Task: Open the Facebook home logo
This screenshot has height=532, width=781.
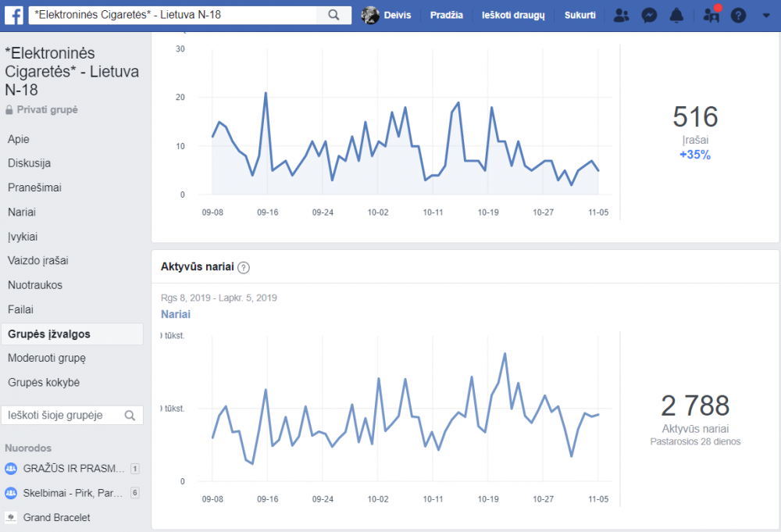Action: 13,15
